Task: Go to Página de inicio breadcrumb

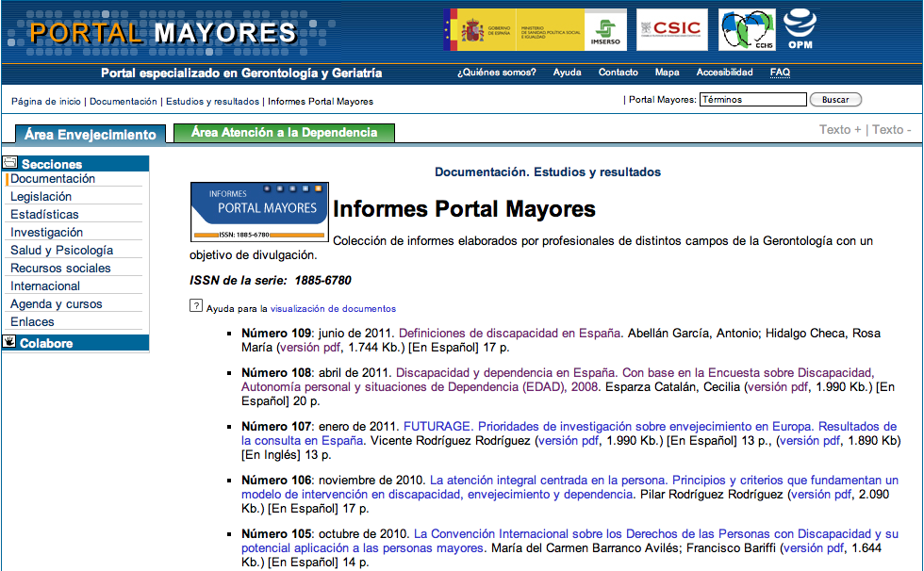Action: point(46,101)
